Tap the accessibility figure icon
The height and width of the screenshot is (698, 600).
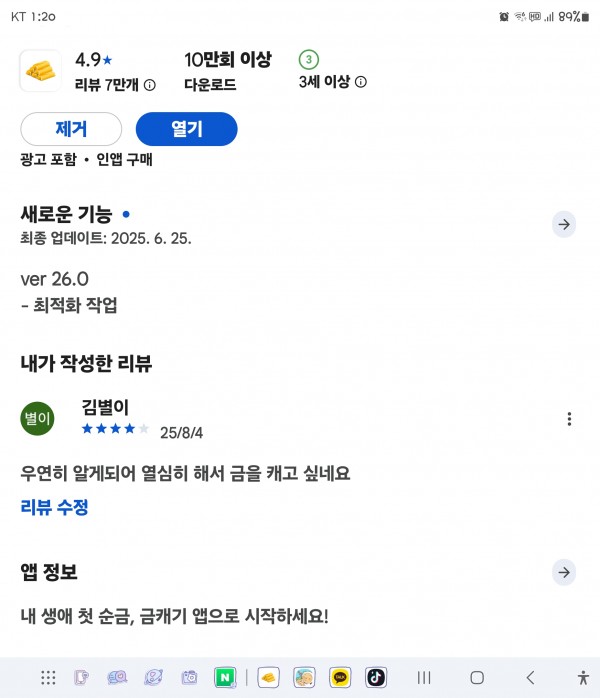583,678
